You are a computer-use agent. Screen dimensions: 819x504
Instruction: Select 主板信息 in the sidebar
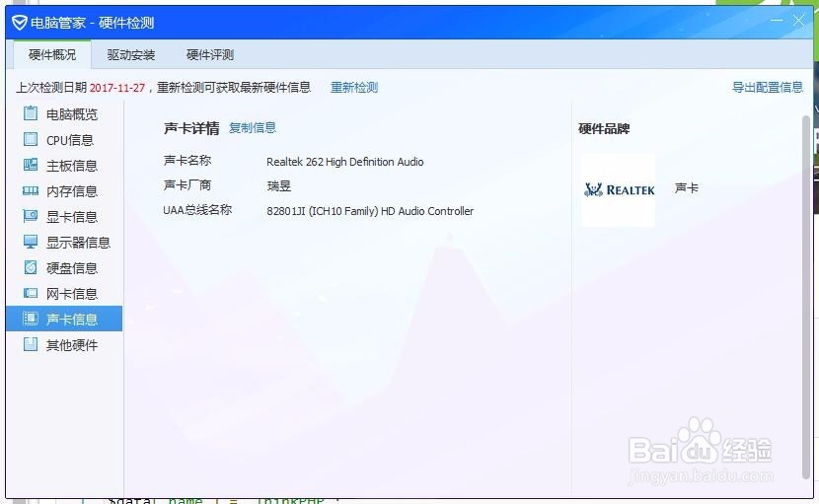point(64,165)
